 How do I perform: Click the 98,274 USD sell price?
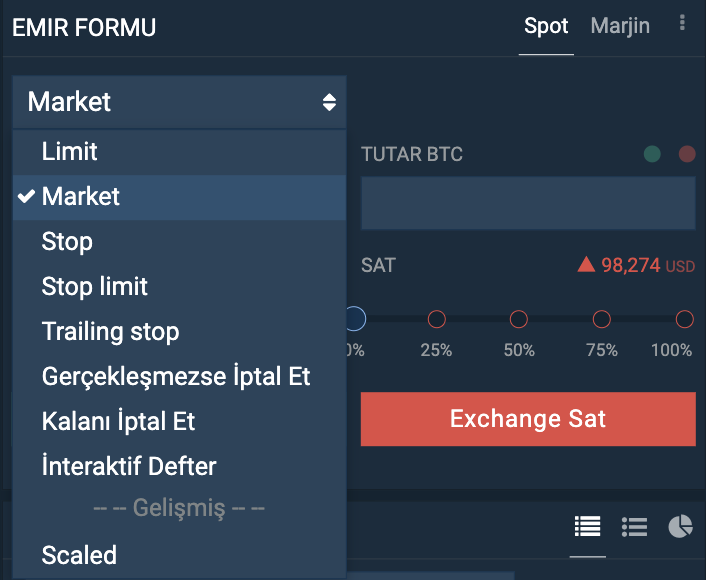[x=648, y=265]
